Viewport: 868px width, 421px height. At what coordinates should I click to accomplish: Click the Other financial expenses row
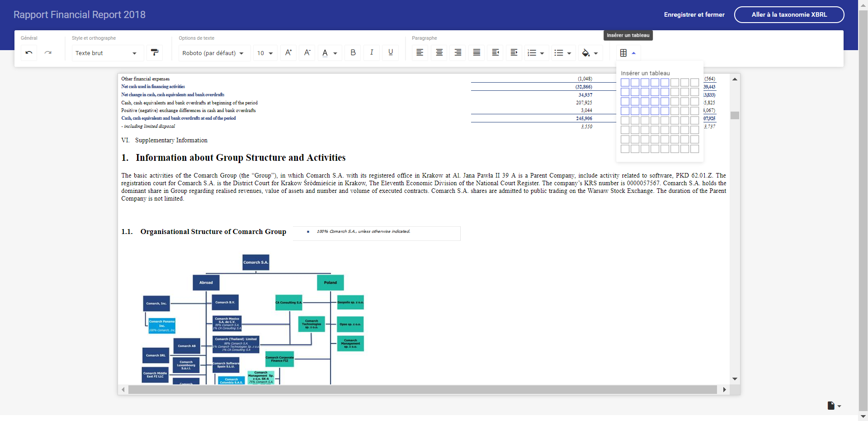tap(145, 79)
